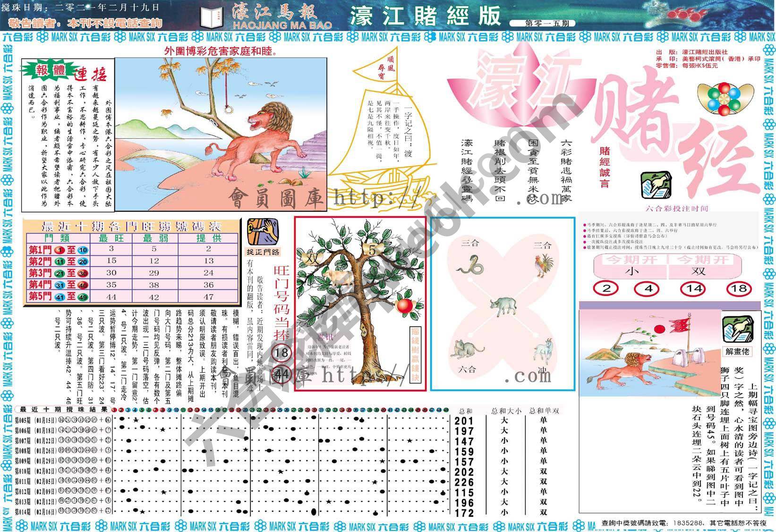Click 提供 value 36 in 第4門 row
Image resolution: width=776 pixels, height=532 pixels.
pyautogui.click(x=209, y=284)
